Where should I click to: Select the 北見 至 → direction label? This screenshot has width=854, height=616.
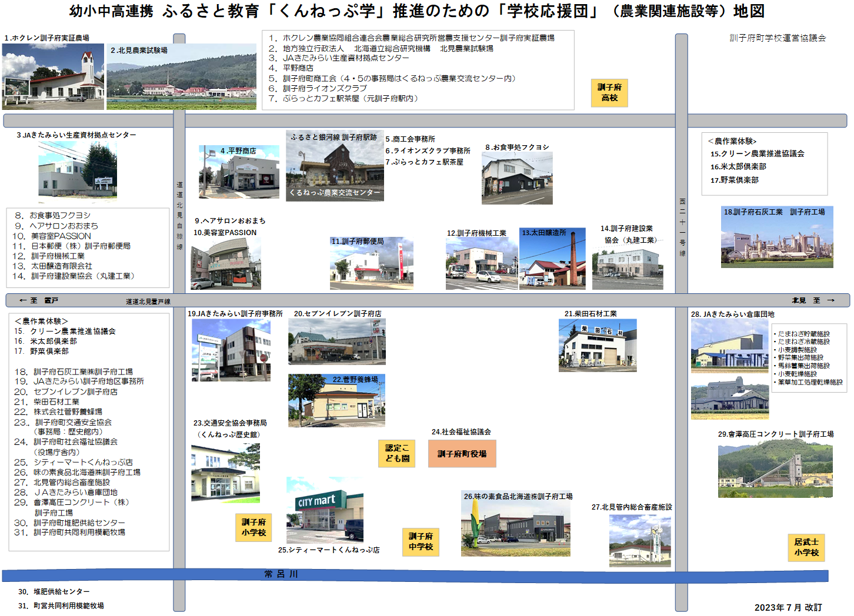813,300
